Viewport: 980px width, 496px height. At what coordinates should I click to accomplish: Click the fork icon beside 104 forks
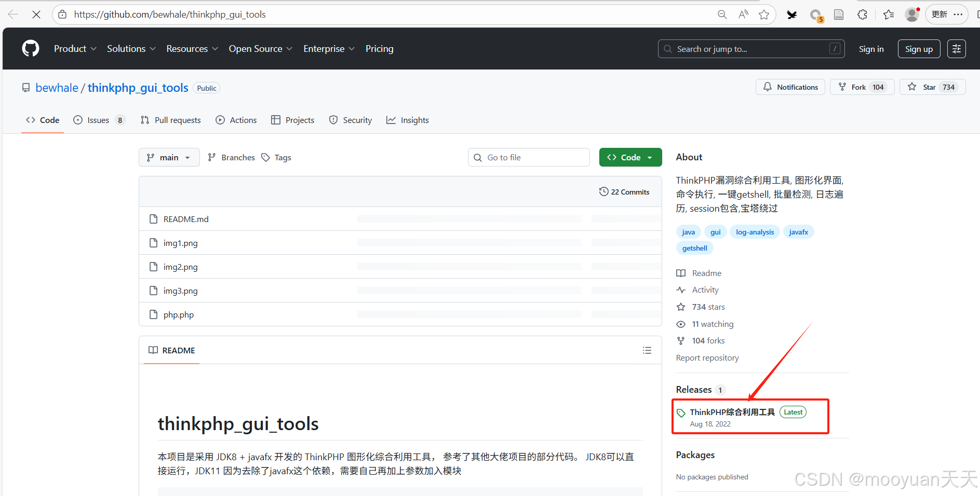click(x=681, y=341)
